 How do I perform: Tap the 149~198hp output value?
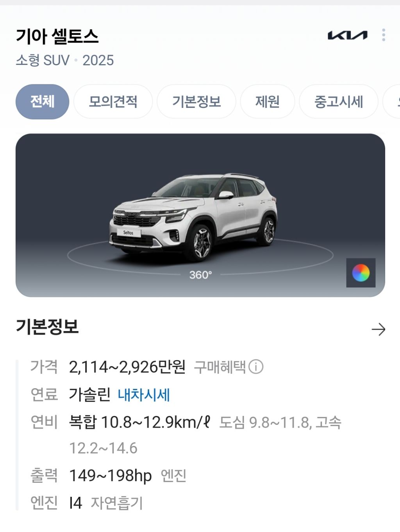tap(110, 476)
